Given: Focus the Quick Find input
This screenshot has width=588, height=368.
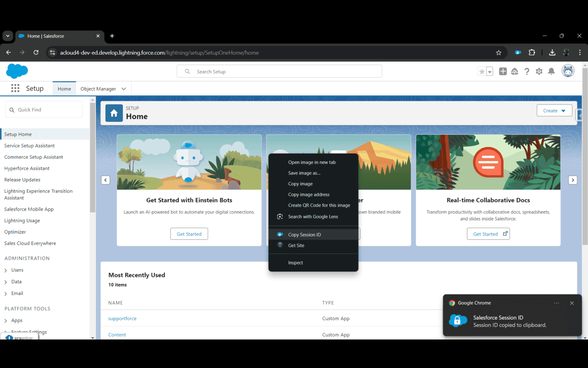Looking at the screenshot, I should [44, 109].
